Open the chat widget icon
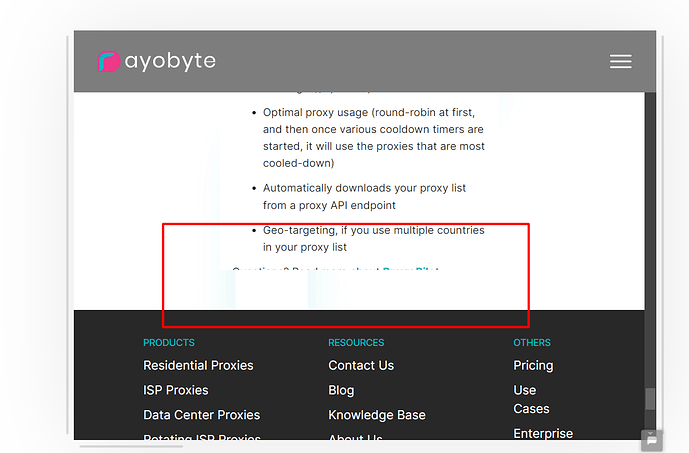 point(651,438)
